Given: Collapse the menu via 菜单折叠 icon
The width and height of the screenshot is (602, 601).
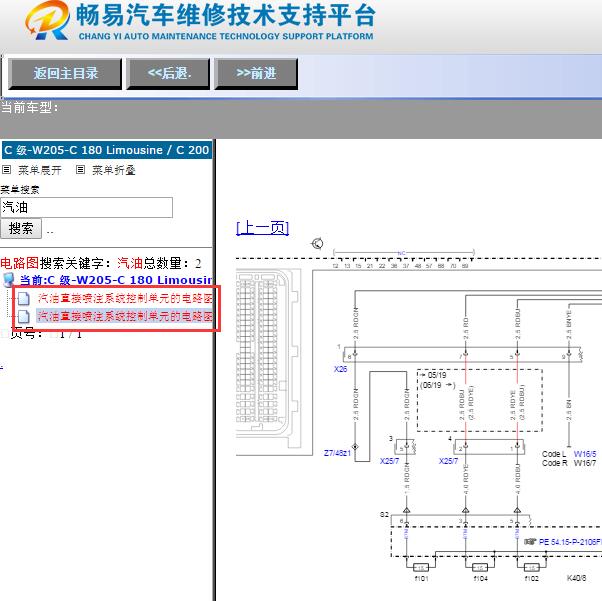Looking at the screenshot, I should point(80,170).
